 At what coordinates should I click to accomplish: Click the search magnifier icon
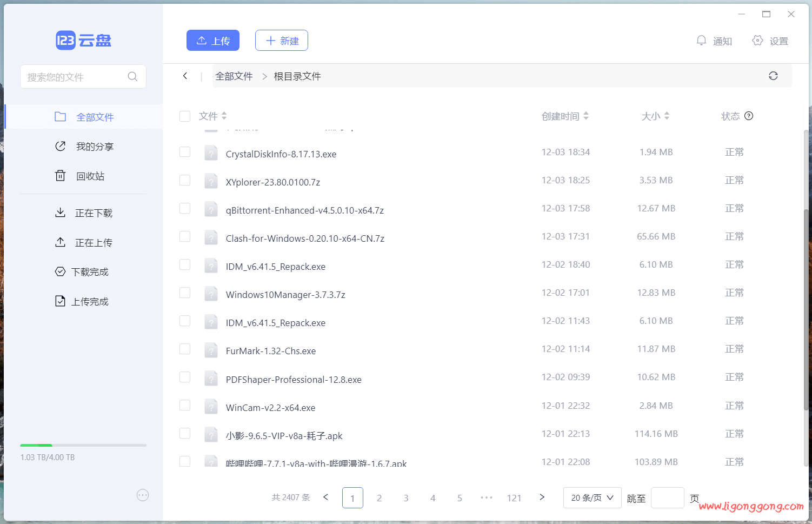132,77
